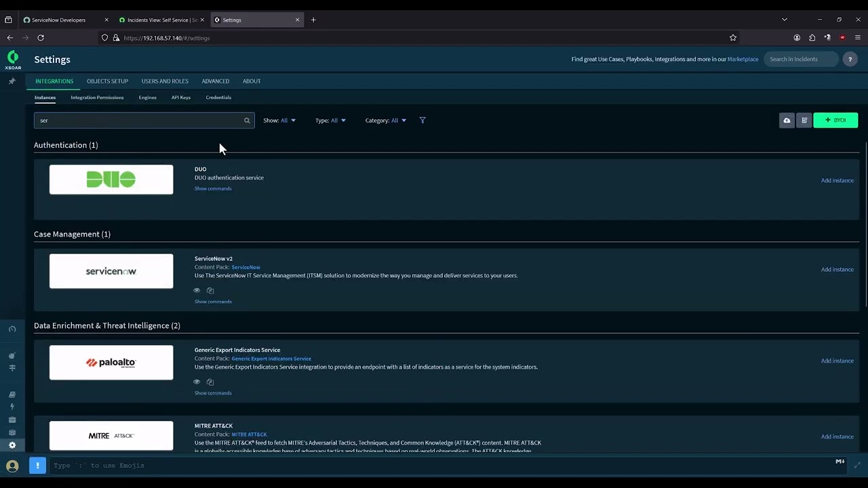Select the Integration Permissions sub-tab
Viewport: 868px width, 488px height.
97,98
